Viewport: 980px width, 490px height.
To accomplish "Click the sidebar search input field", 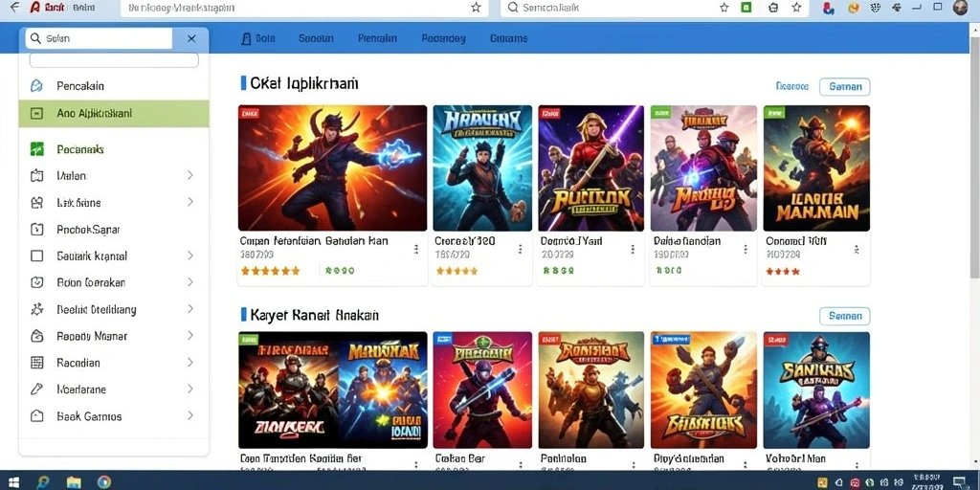I will pyautogui.click(x=99, y=38).
